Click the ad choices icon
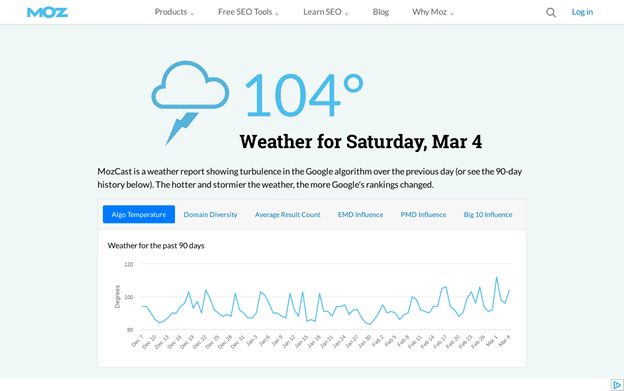This screenshot has width=624, height=391. click(x=617, y=385)
